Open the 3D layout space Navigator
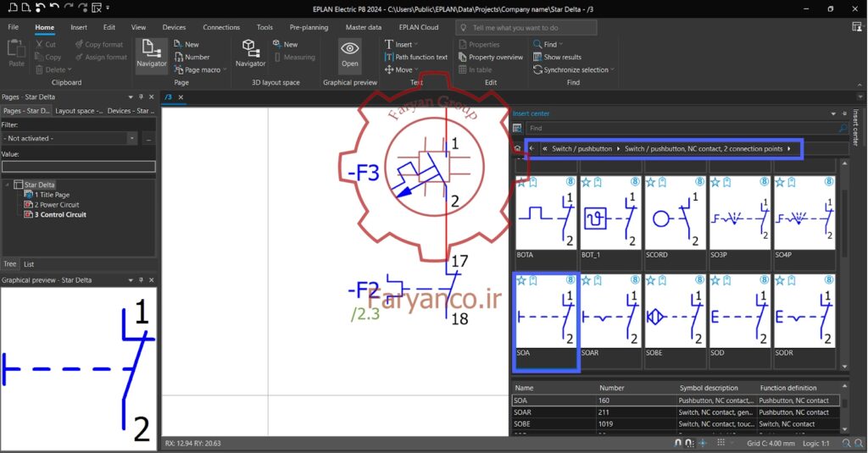868x453 pixels. click(250, 54)
